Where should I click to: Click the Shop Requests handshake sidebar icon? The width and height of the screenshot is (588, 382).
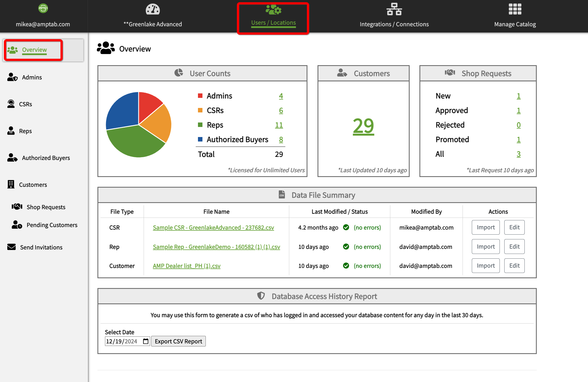click(17, 207)
